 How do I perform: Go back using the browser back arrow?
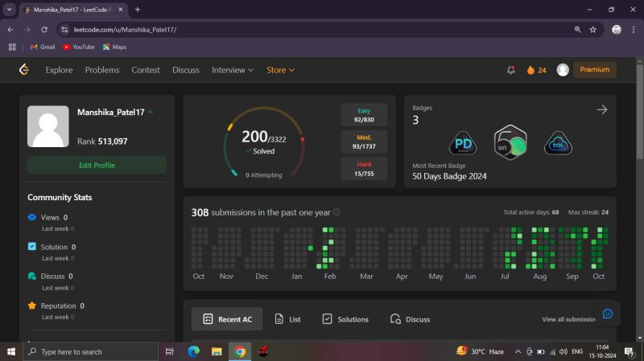tap(10, 30)
